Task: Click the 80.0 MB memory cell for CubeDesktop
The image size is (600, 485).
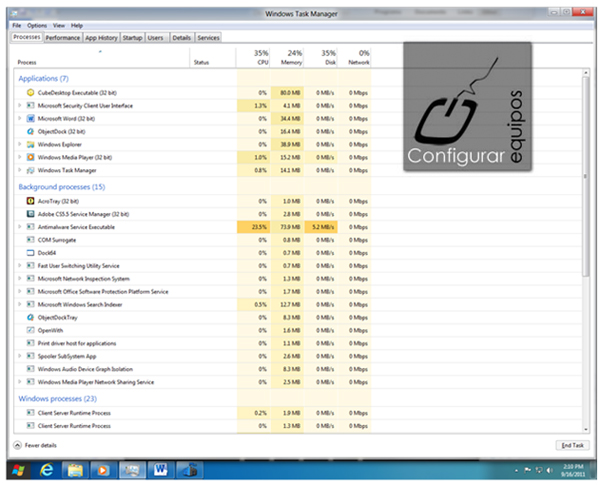Action: 287,93
